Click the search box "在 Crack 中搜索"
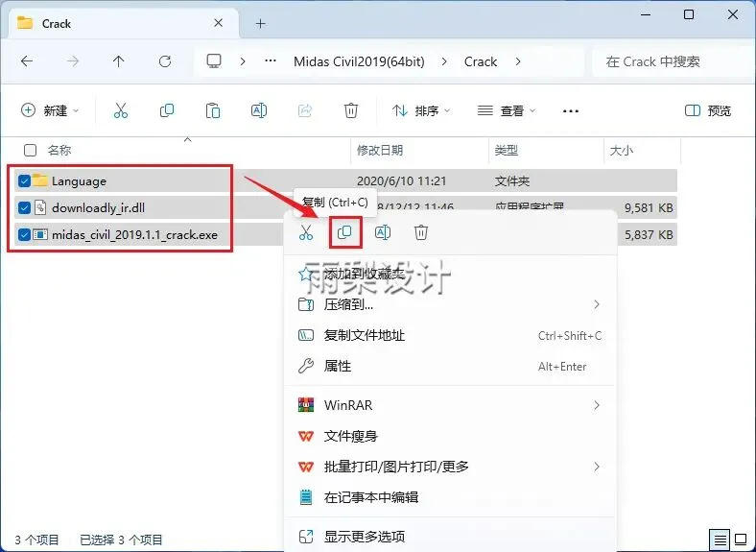Screen dimensions: 756x552 point(673,61)
